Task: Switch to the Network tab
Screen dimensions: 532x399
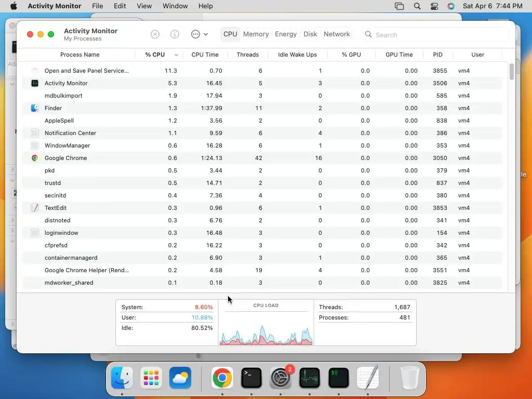Action: [337, 34]
